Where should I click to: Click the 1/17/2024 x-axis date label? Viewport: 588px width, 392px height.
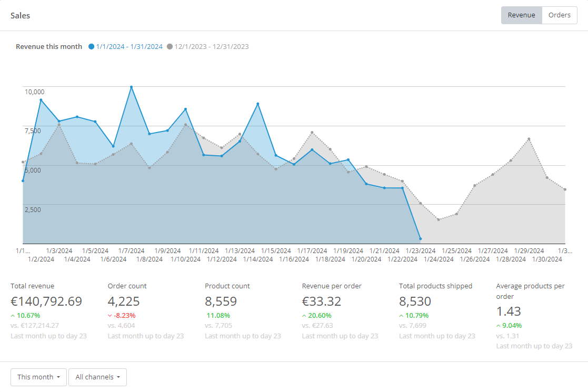tap(312, 251)
